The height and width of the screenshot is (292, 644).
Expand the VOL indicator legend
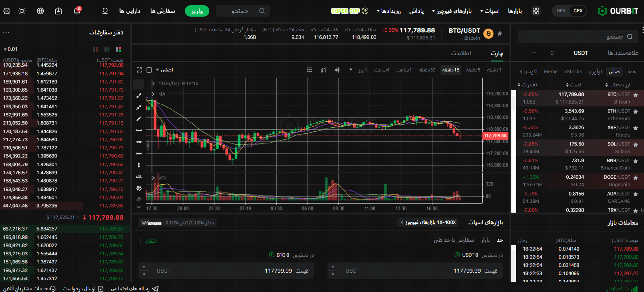click(153, 178)
